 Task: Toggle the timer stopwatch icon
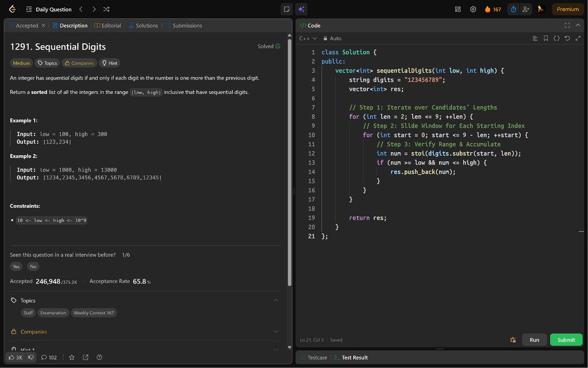click(x=513, y=9)
